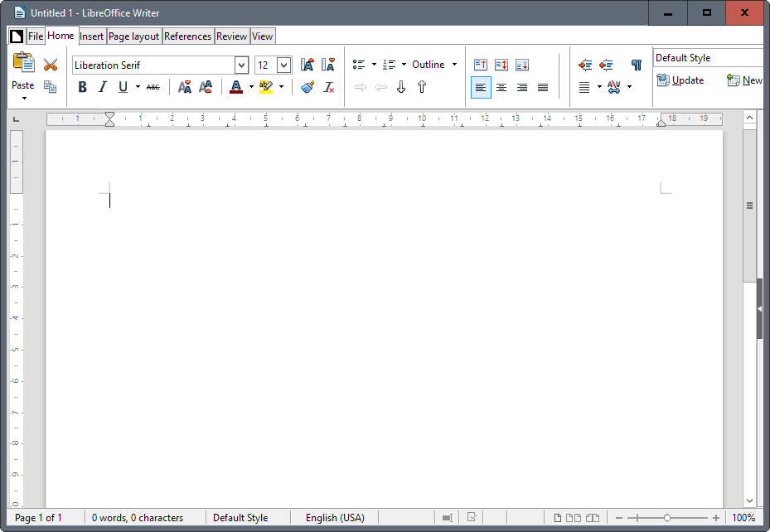Click the word count status text

[138, 518]
